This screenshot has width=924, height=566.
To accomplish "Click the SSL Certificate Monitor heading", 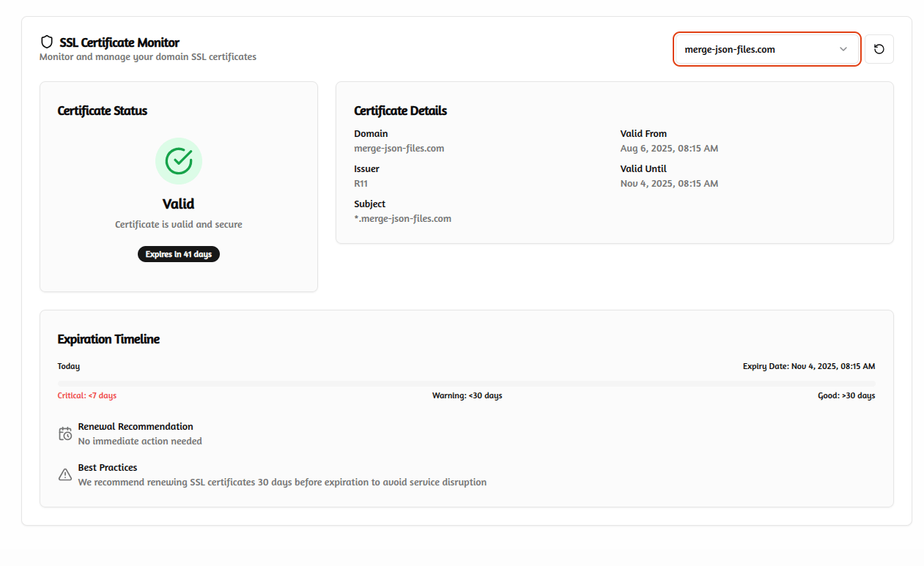I will (119, 42).
